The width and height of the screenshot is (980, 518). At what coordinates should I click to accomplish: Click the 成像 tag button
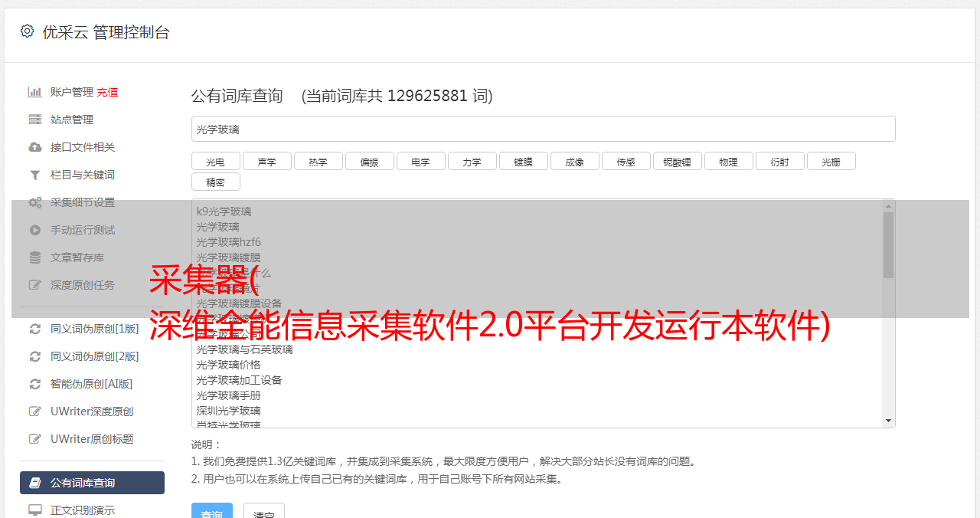coord(574,161)
